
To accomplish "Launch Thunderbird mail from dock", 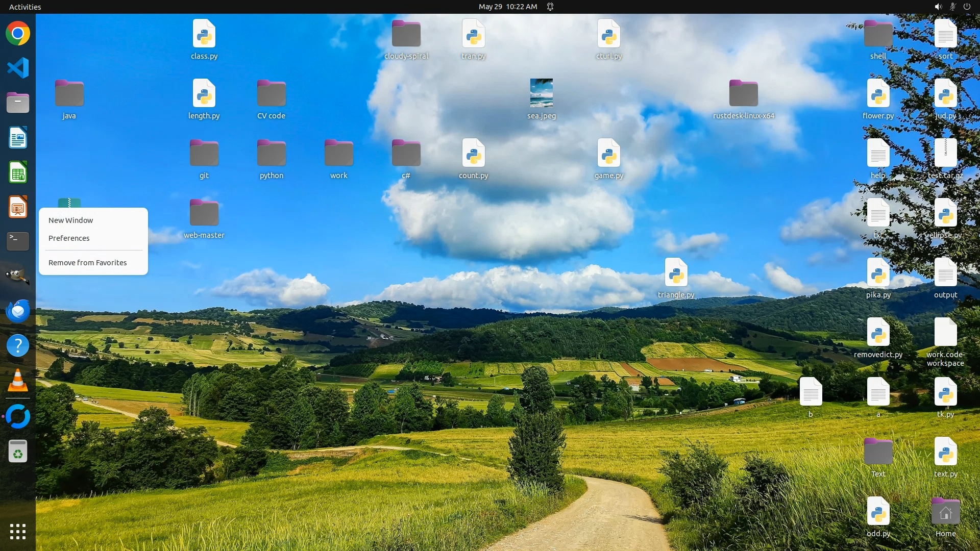I will click(18, 311).
